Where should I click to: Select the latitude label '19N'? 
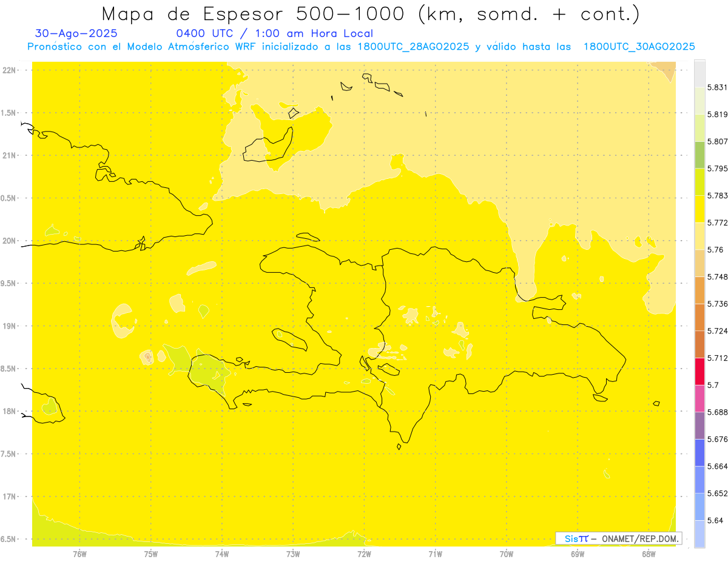[10, 326]
